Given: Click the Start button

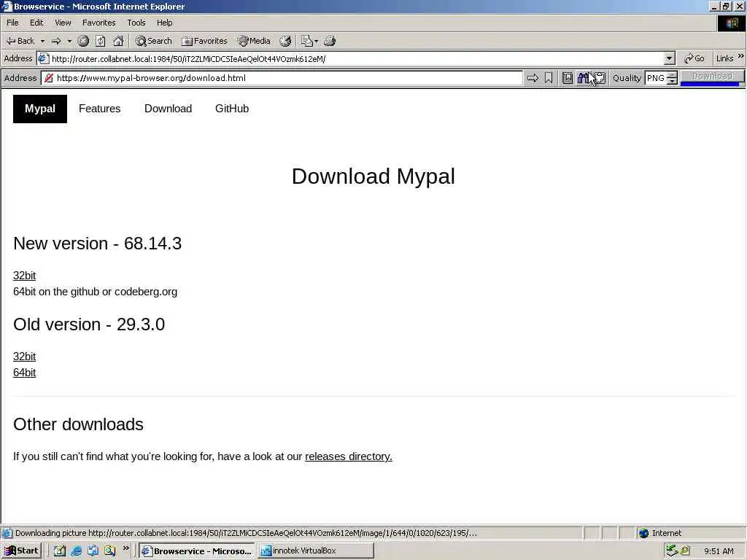Looking at the screenshot, I should coord(22,551).
